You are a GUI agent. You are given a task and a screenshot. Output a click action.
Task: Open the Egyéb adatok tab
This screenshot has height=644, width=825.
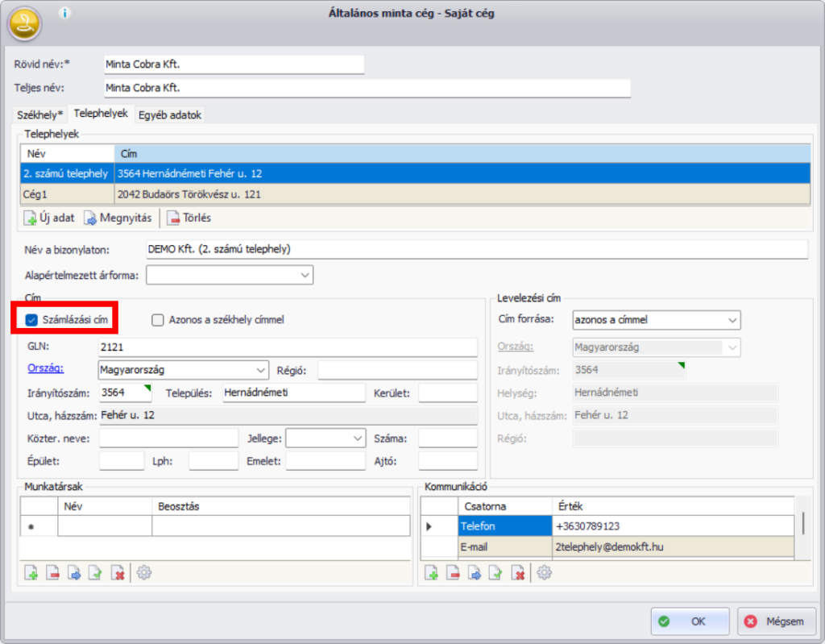pos(170,114)
